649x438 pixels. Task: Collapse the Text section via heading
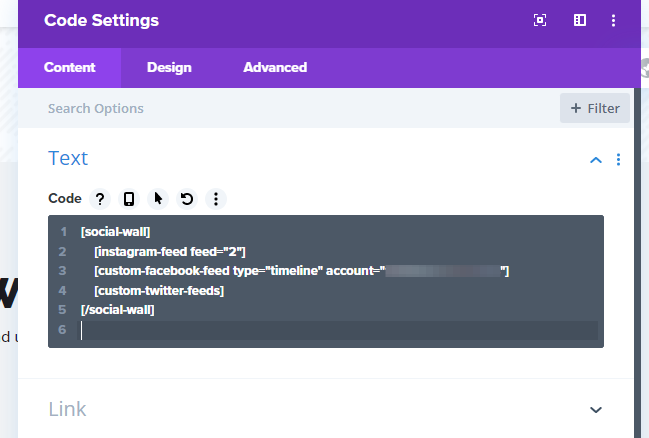click(x=68, y=158)
